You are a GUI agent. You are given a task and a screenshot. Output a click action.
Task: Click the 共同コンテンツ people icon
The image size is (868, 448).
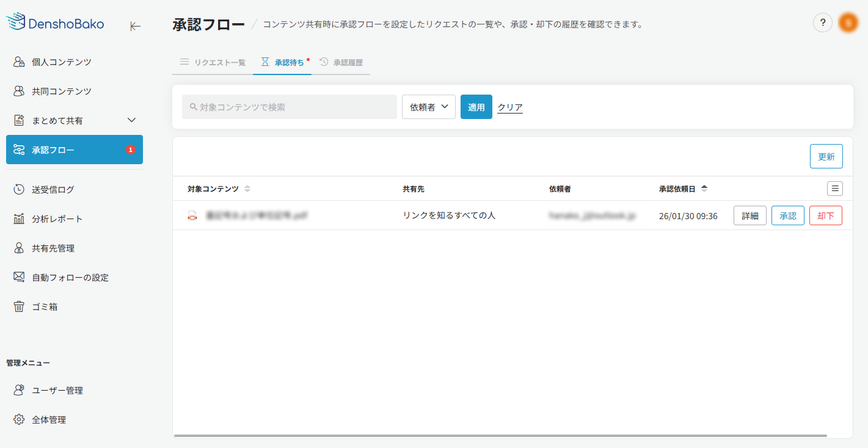(19, 91)
